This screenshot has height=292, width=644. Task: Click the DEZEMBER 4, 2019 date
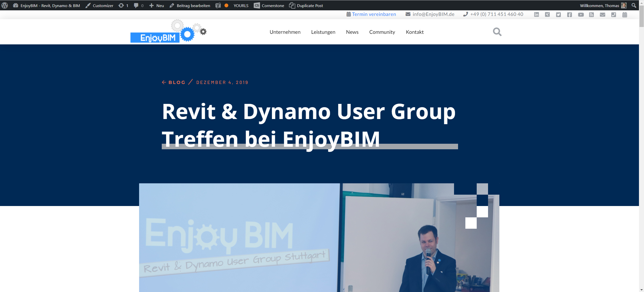tap(222, 82)
